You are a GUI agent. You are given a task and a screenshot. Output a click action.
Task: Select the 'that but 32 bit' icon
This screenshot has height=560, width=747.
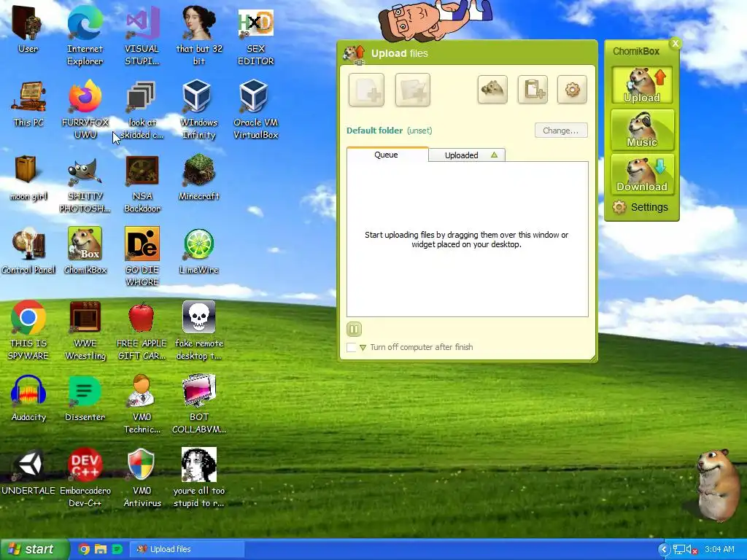[x=199, y=35]
